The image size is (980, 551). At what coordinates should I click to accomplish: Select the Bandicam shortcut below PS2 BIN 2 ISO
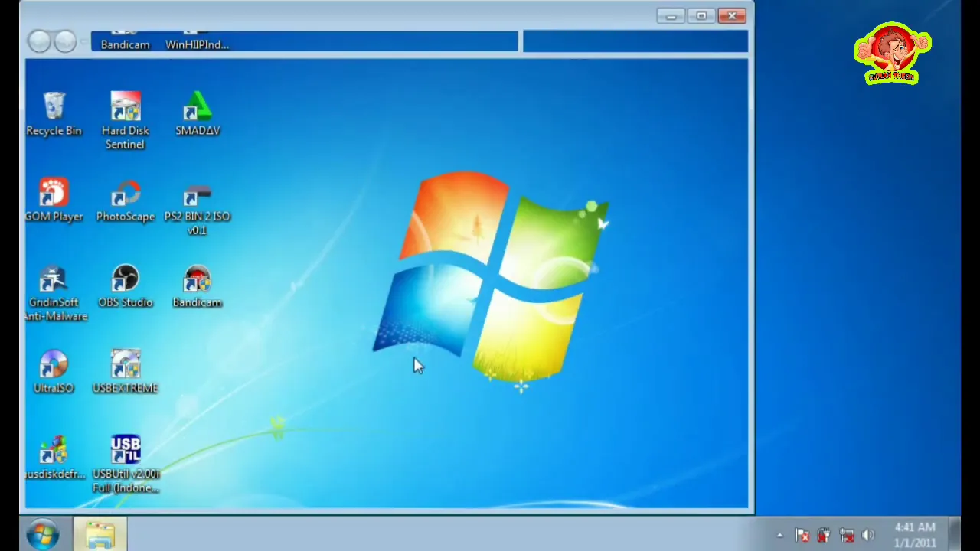point(198,286)
